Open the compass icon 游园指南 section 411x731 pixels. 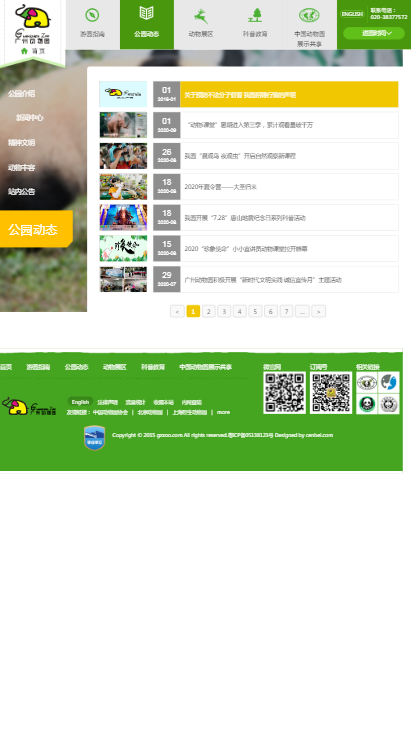(x=92, y=24)
